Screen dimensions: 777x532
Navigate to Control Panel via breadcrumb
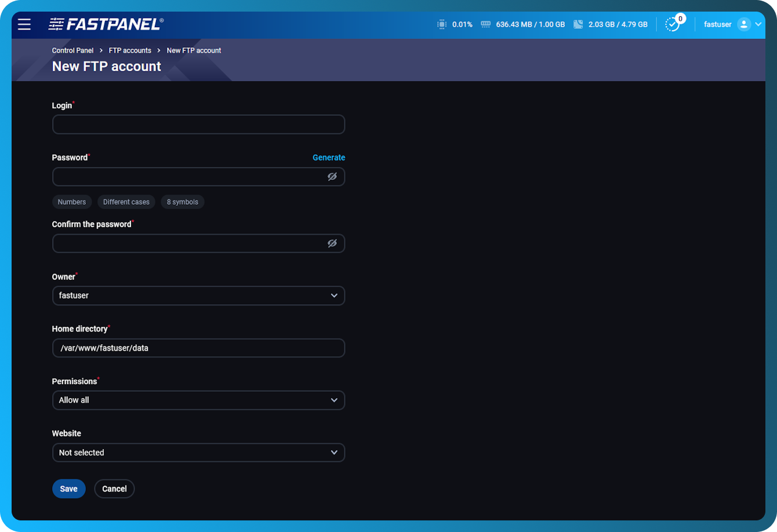(72, 50)
